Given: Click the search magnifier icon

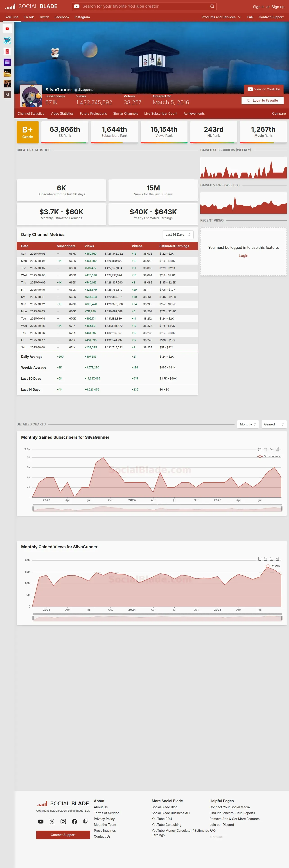Looking at the screenshot, I should tap(212, 6).
